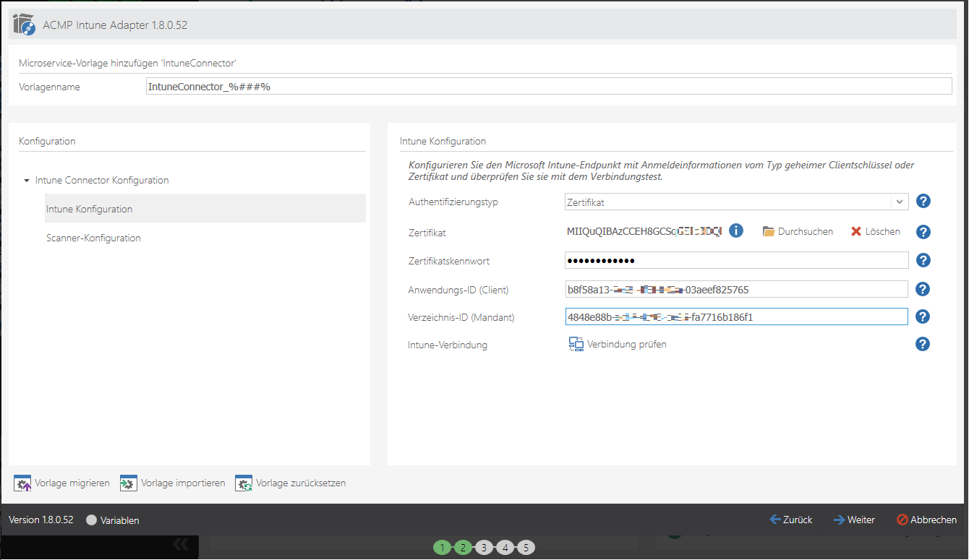Jump to wizard step 3 indicator
The height and width of the screenshot is (560, 969).
click(484, 548)
